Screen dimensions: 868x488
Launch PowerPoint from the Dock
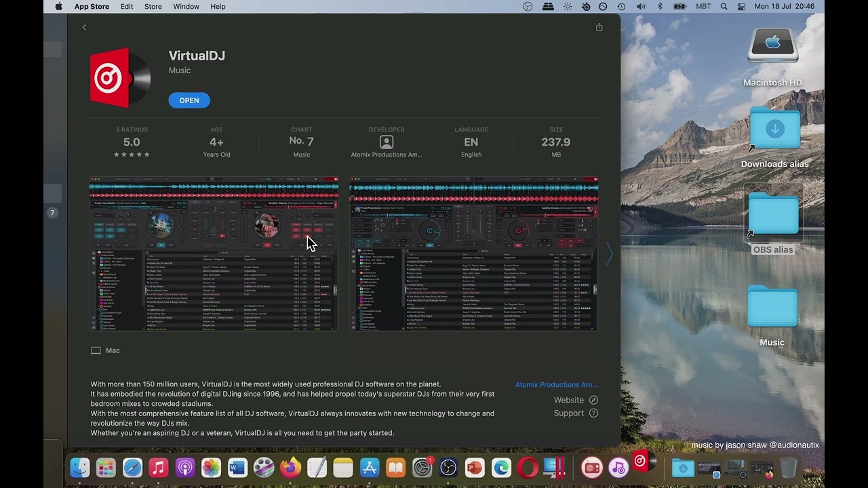click(475, 467)
